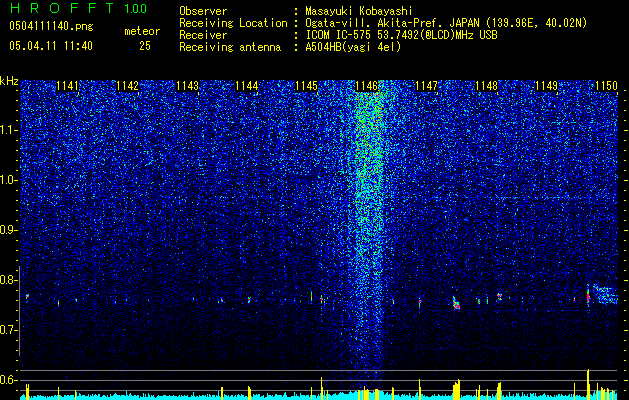Screen dimensions: 629x400
Task: Click the ICOM IC-575 receiver text
Action: click(401, 35)
